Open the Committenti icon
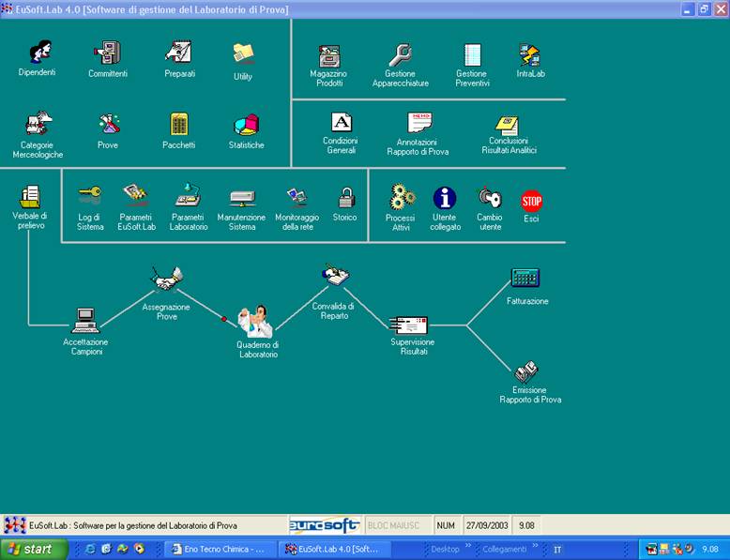This screenshot has width=730, height=560. click(x=108, y=53)
